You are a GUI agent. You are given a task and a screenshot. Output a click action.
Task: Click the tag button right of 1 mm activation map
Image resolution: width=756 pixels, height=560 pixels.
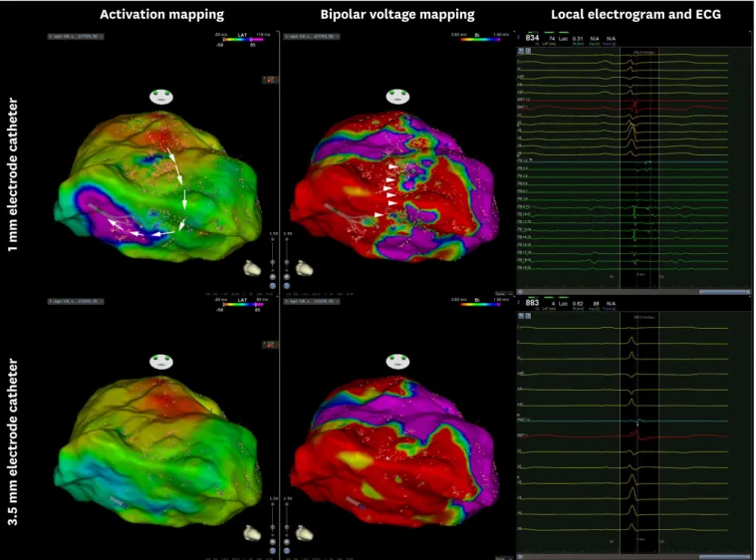tap(270, 79)
